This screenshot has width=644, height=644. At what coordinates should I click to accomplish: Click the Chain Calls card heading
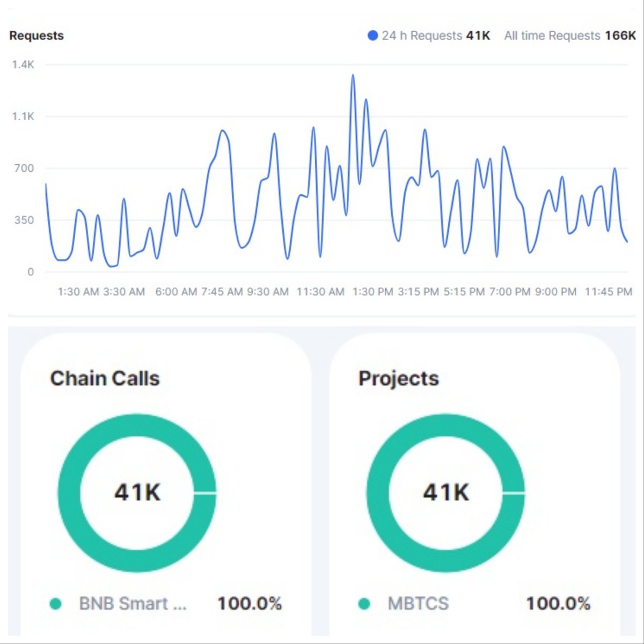[x=105, y=378]
